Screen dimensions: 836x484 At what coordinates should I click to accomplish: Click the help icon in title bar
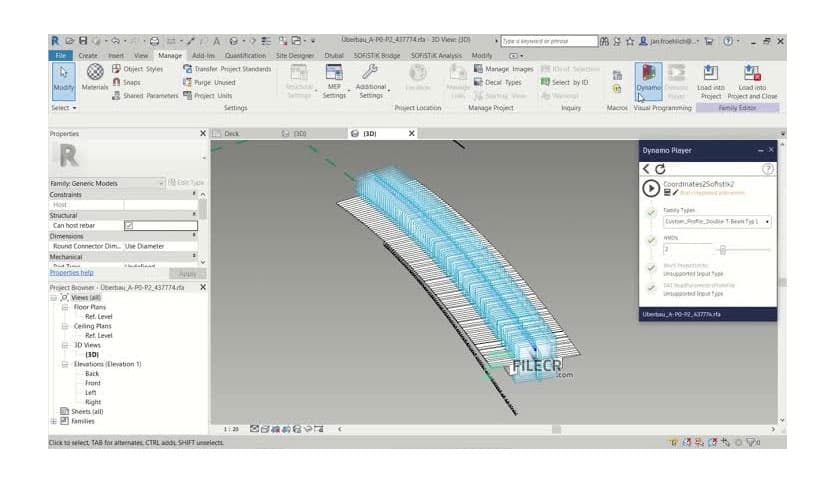[x=728, y=41]
